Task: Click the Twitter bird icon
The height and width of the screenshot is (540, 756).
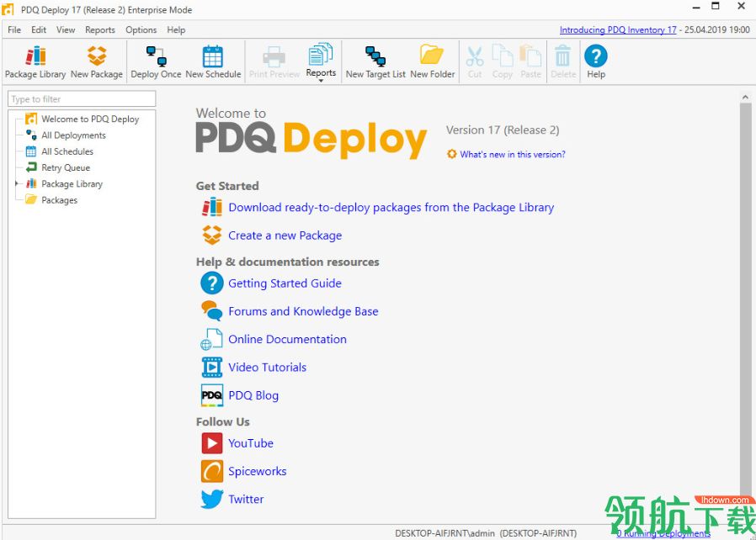Action: pyautogui.click(x=211, y=499)
